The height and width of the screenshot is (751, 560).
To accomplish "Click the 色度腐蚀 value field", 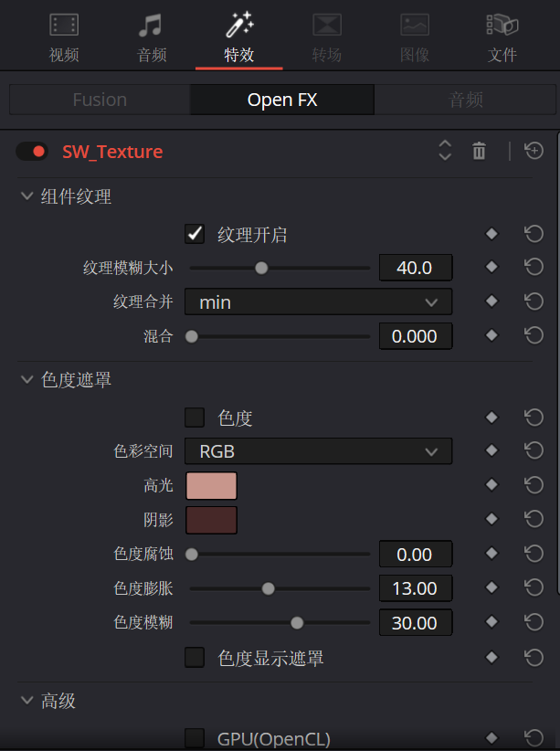I will 415,555.
